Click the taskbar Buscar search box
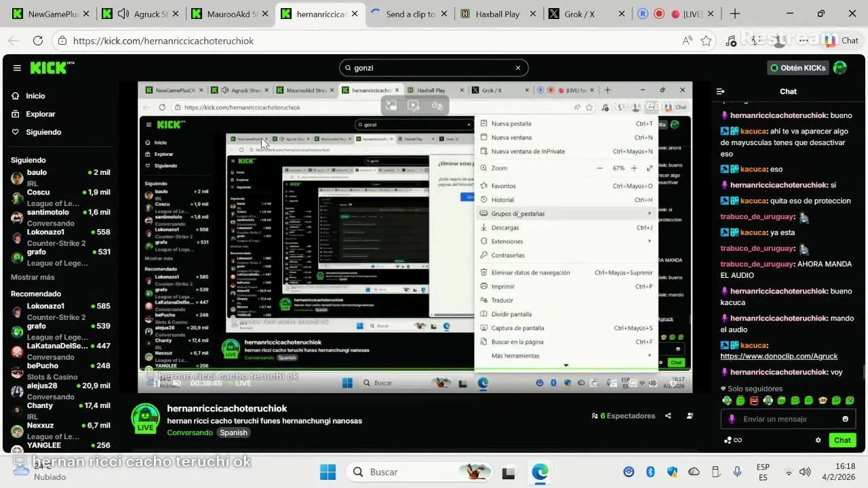The height and width of the screenshot is (488, 868). point(420,472)
